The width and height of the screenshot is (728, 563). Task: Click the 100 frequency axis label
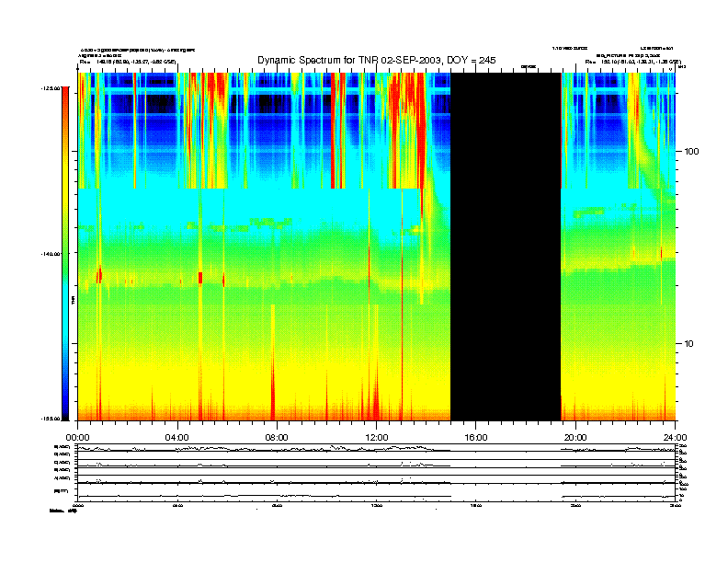tap(691, 152)
